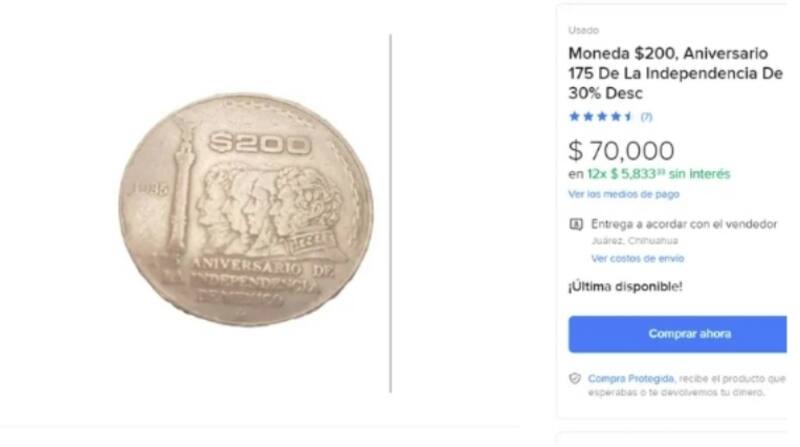Click the "Usado" condition label
The image size is (800, 447).
[x=583, y=31]
